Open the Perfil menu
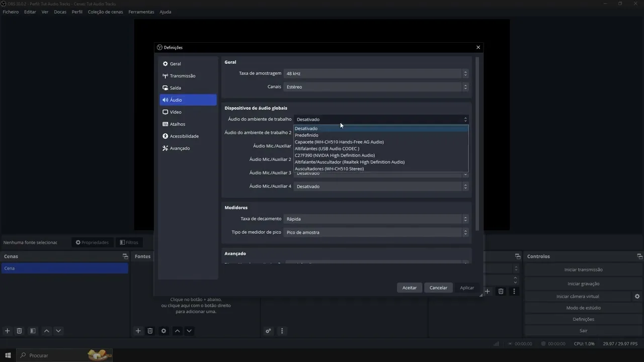 click(x=77, y=12)
